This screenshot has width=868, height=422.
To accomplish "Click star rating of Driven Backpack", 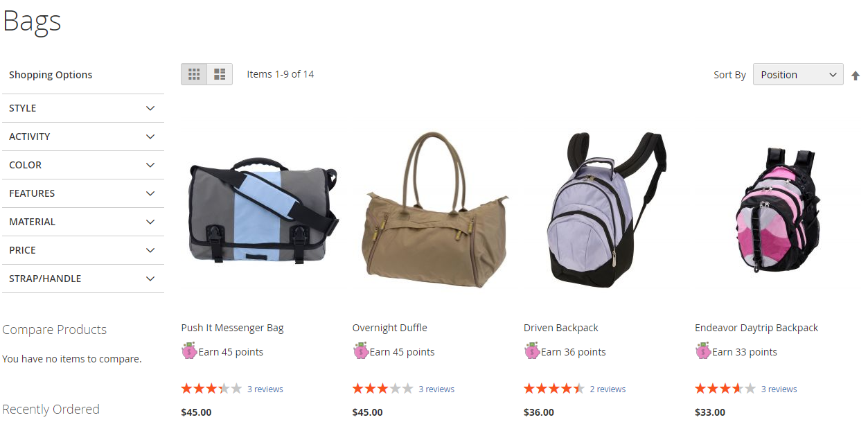I will tap(553, 389).
